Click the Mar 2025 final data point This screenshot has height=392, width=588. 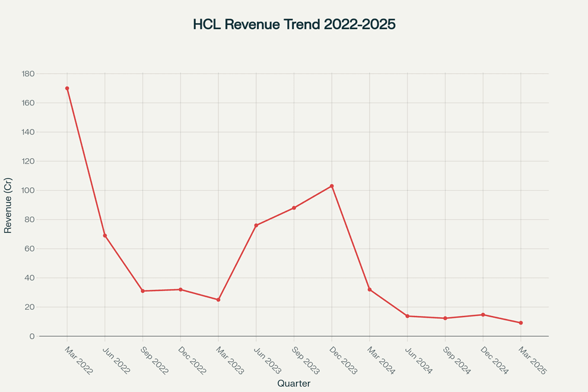(x=521, y=323)
